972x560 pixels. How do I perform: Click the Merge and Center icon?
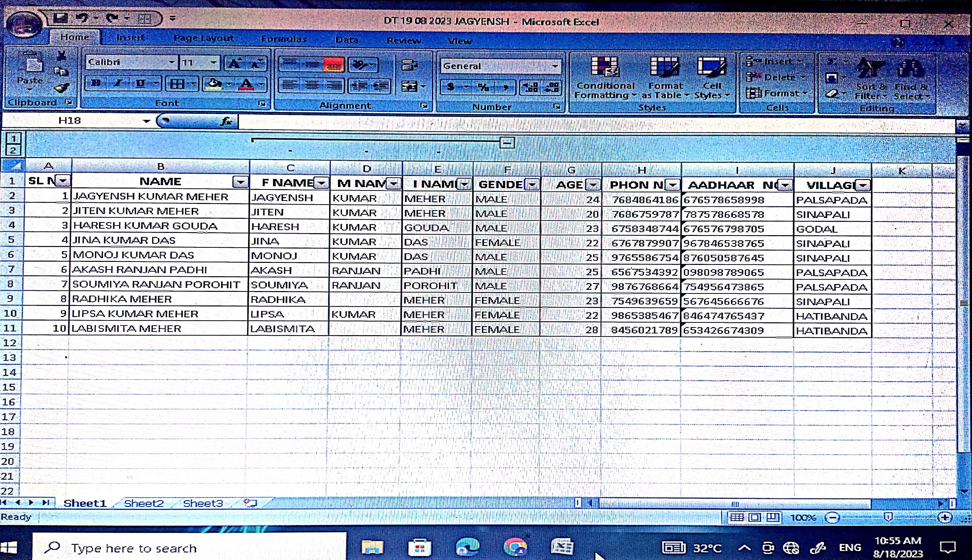[x=409, y=87]
